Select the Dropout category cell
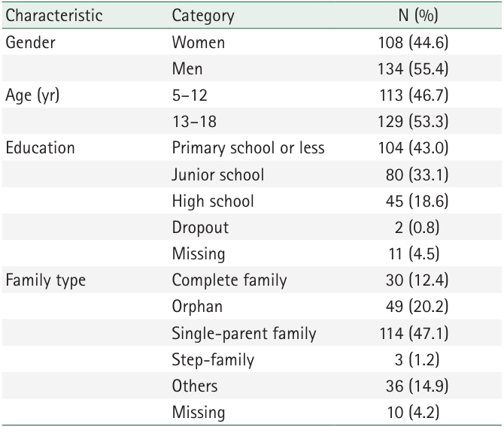 pyautogui.click(x=200, y=227)
